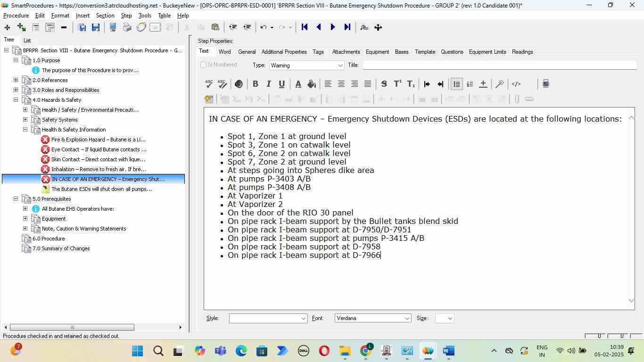Expand the 3.0 Roles and Responsibilities section
This screenshot has width=644, height=362.
[x=16, y=90]
